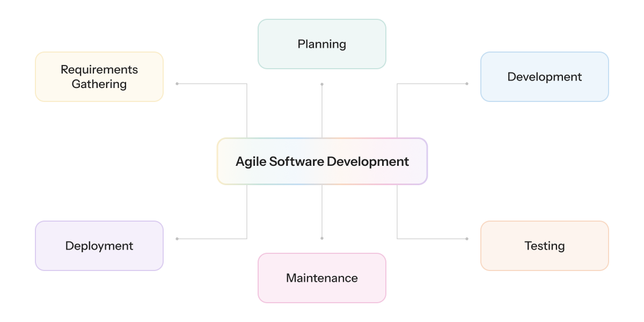Select the Deployment box
This screenshot has width=644, height=322.
tap(99, 246)
